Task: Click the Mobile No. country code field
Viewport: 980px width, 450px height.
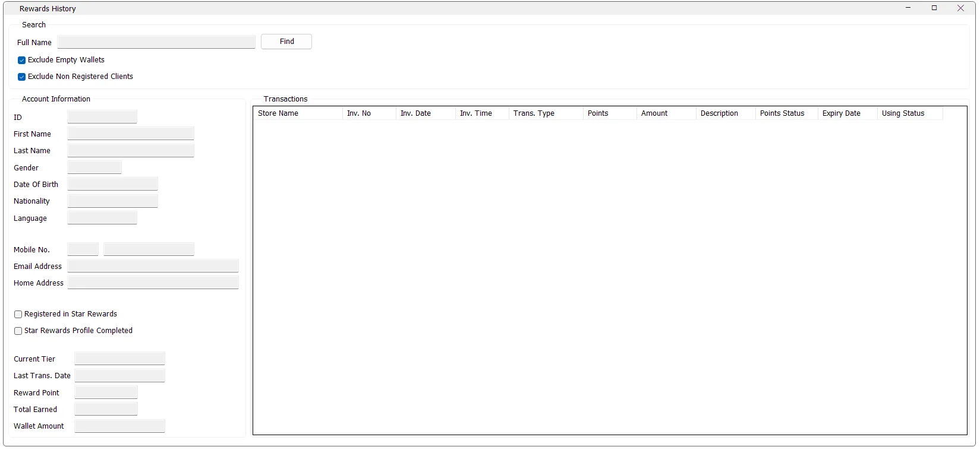Action: 83,249
